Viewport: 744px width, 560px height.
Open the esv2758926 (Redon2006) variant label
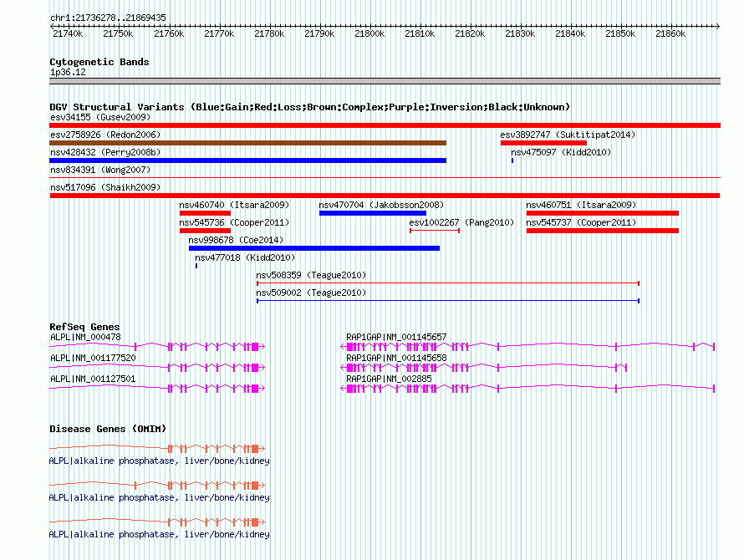click(105, 135)
